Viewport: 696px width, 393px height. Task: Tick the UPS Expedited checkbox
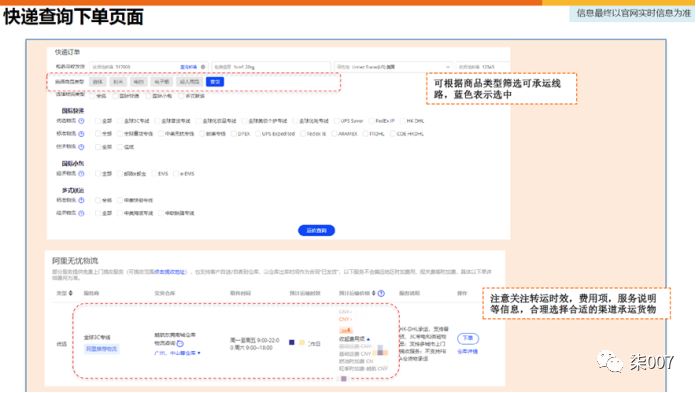[257, 134]
